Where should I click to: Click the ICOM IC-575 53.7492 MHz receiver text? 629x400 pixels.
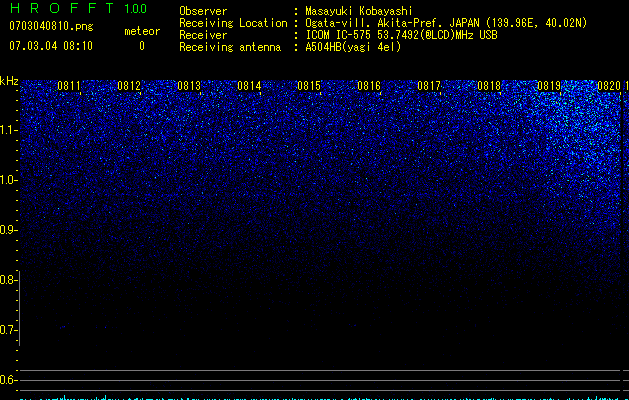401,35
